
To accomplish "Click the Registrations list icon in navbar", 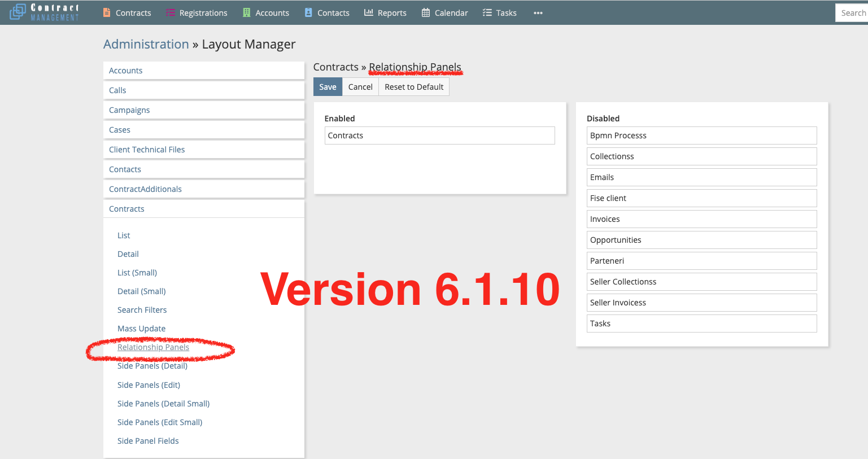I will 170,12.
